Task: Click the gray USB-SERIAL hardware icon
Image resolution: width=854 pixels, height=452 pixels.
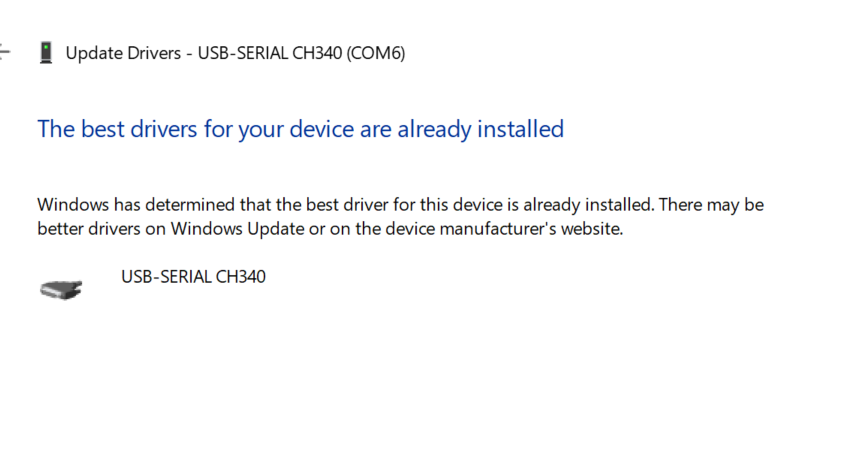Action: tap(61, 289)
